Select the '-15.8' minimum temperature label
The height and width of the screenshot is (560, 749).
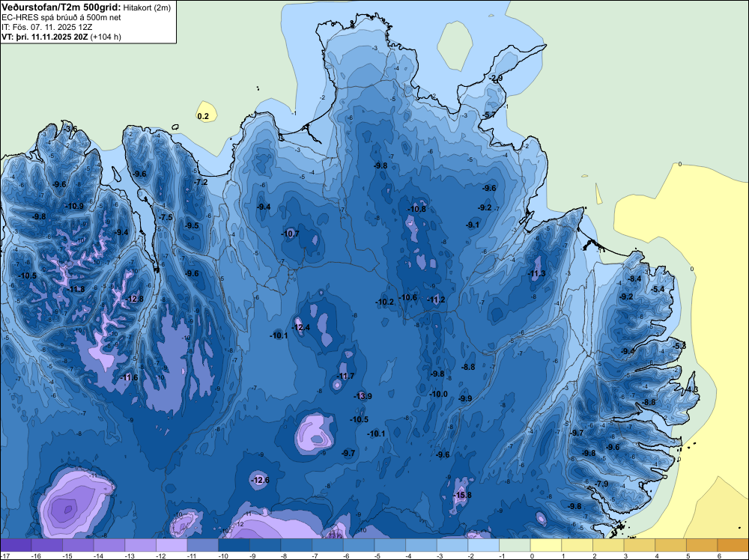pyautogui.click(x=462, y=495)
